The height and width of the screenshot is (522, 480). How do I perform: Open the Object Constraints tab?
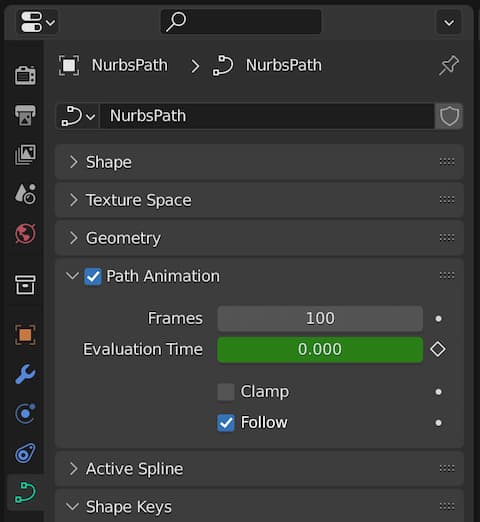point(25,453)
